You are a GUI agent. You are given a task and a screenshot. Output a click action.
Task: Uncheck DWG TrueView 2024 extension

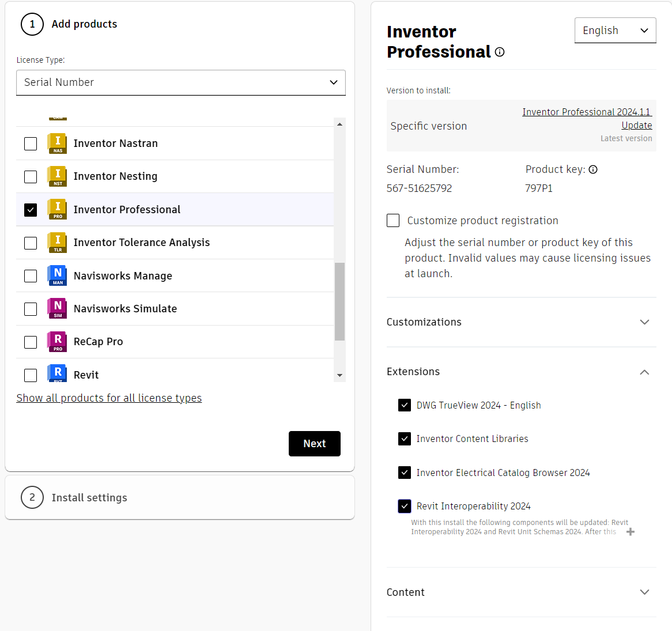point(405,405)
